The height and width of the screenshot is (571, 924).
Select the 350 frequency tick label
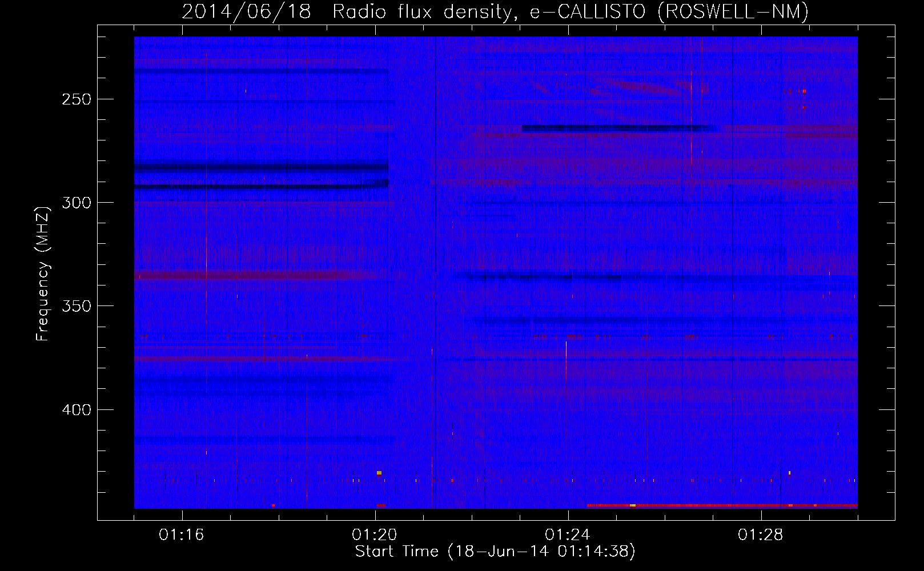tap(77, 306)
